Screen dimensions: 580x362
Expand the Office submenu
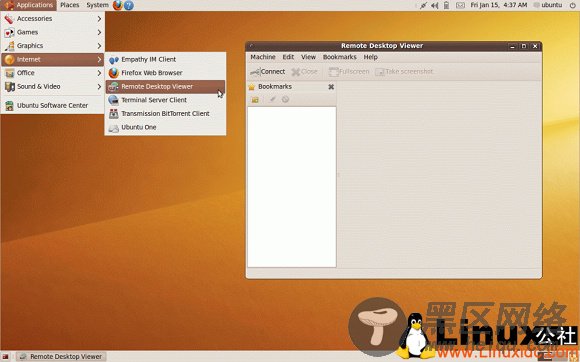tap(53, 73)
